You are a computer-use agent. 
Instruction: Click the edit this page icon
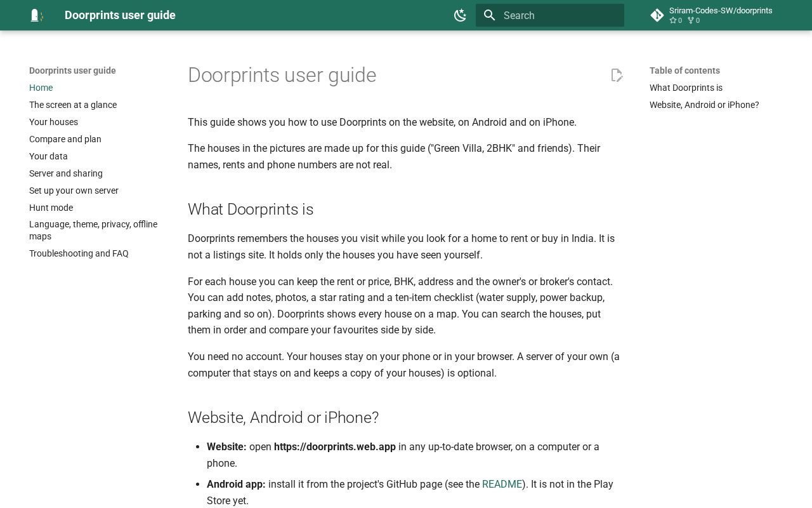click(617, 75)
